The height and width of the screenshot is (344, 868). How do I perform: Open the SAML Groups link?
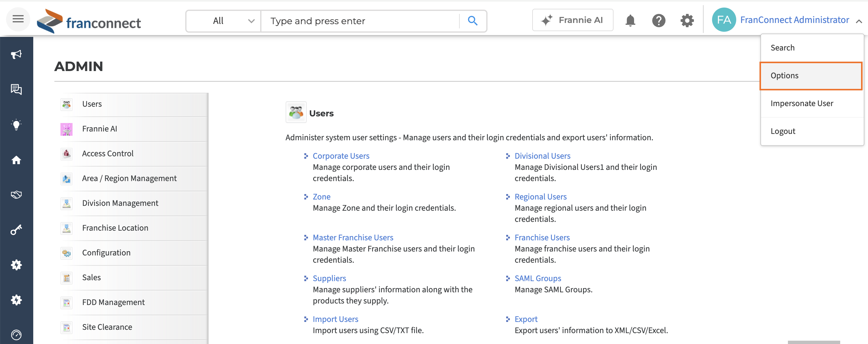537,278
